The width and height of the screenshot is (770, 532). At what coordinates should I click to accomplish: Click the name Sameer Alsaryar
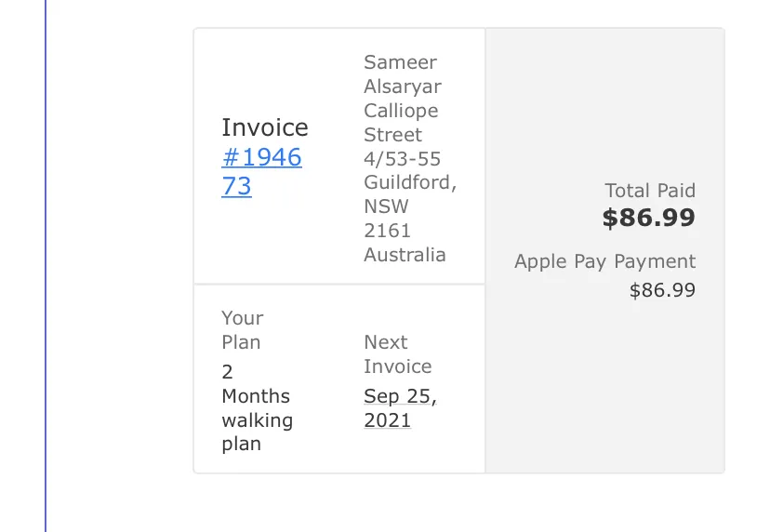(402, 74)
